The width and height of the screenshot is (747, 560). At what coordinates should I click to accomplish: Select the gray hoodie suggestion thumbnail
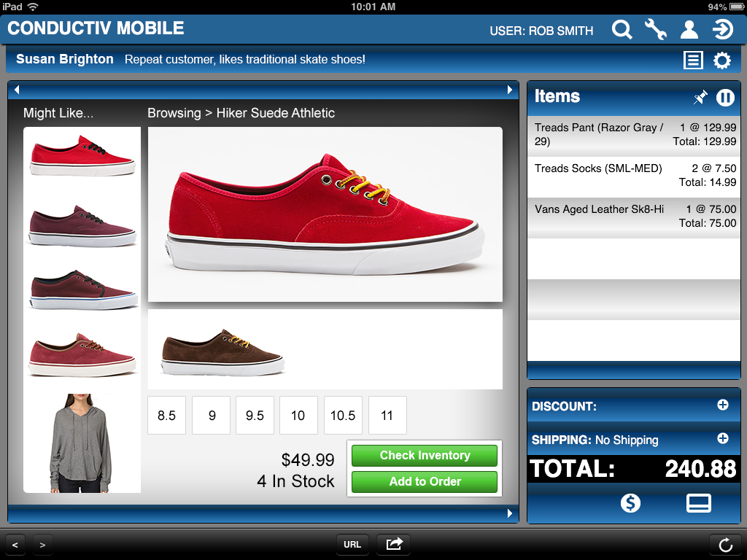pyautogui.click(x=82, y=443)
